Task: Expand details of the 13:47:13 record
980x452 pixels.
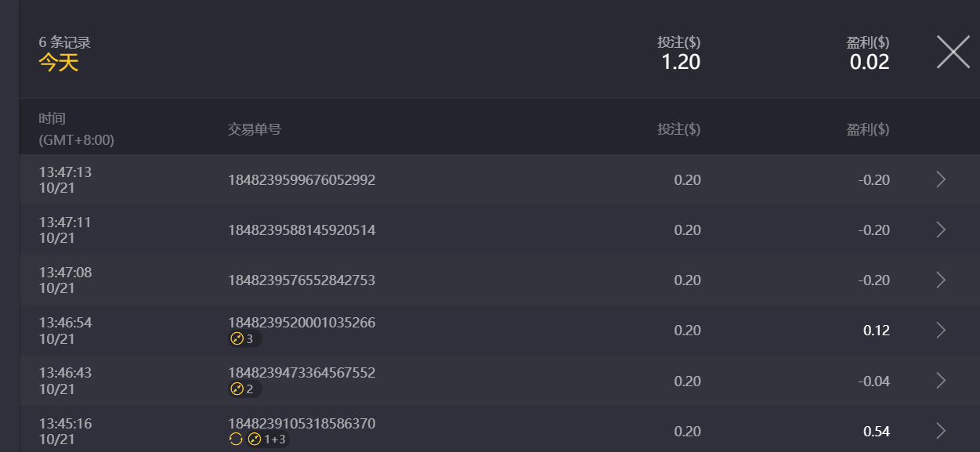Action: 941,179
